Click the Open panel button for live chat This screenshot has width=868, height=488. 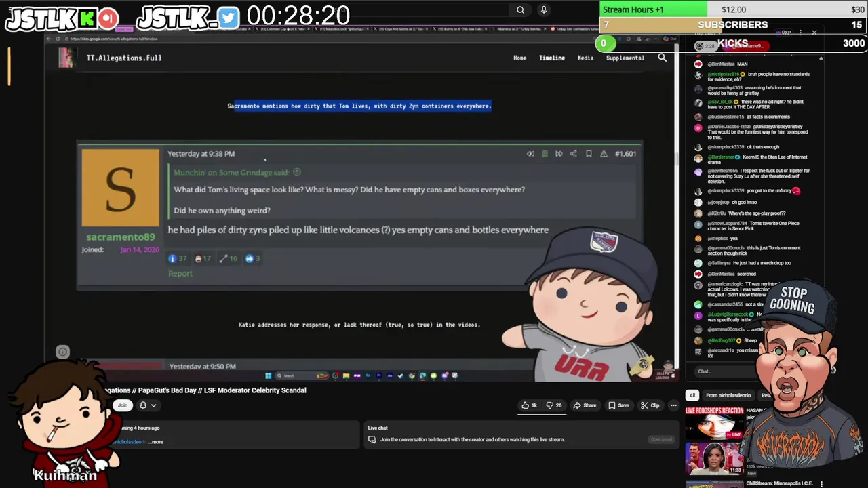coord(661,439)
